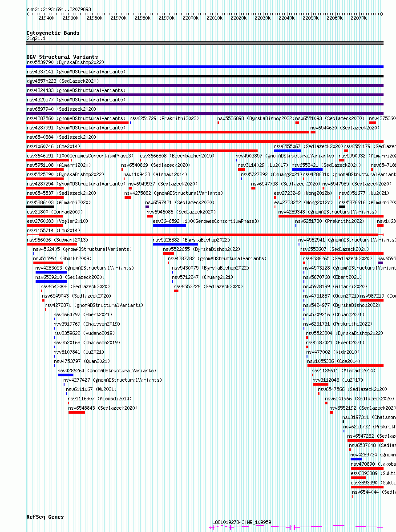Click nsv4283053 (gnomADStructuralVariants) label

(x=85, y=268)
